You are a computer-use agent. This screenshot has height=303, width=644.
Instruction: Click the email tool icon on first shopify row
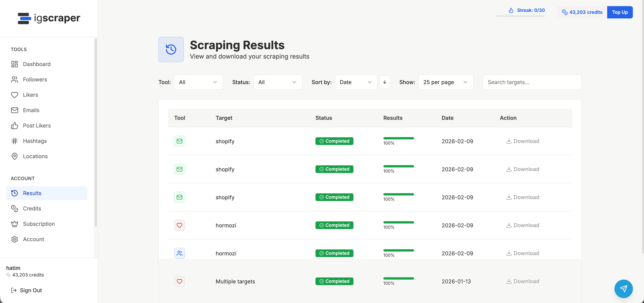point(179,141)
